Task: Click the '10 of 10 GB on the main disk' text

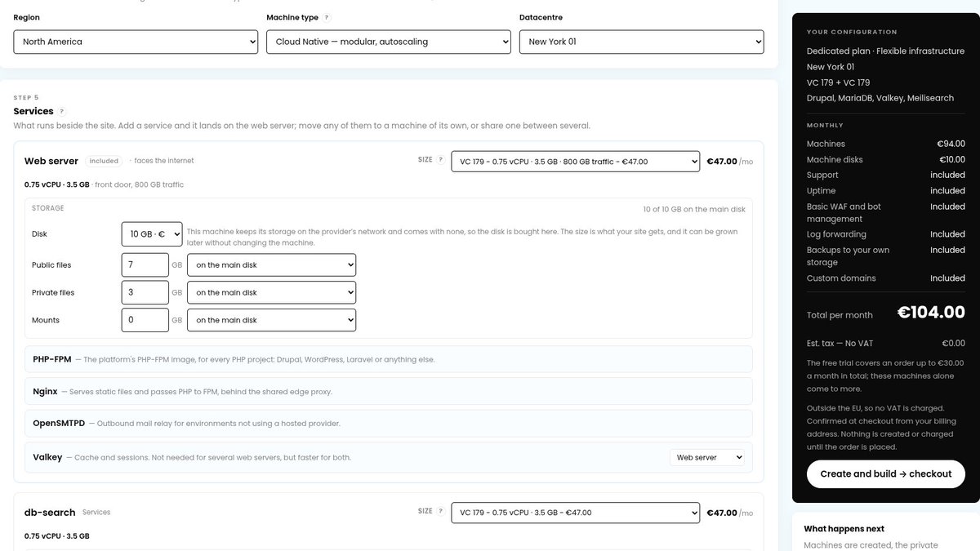Action: [694, 210]
